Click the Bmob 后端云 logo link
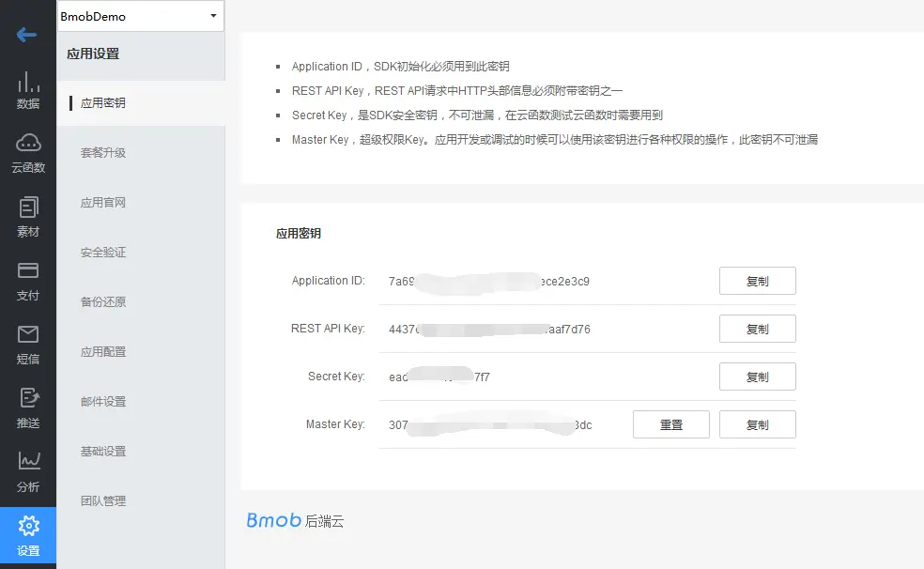924x569 pixels. (x=296, y=520)
